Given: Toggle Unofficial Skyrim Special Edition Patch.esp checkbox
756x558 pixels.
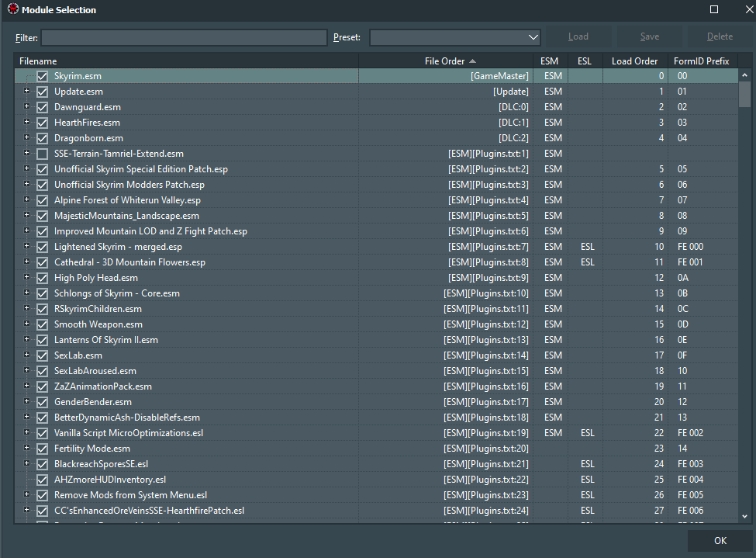Looking at the screenshot, I should 43,169.
